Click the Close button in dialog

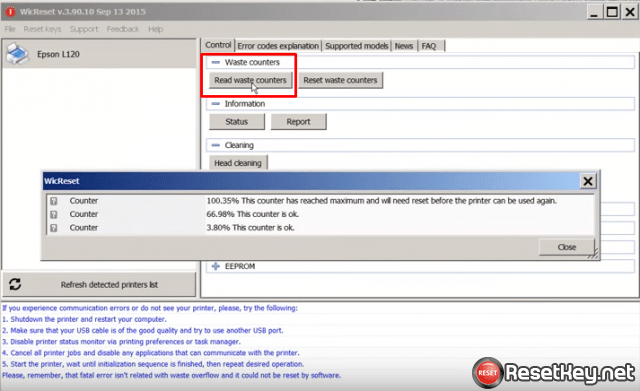tap(567, 247)
